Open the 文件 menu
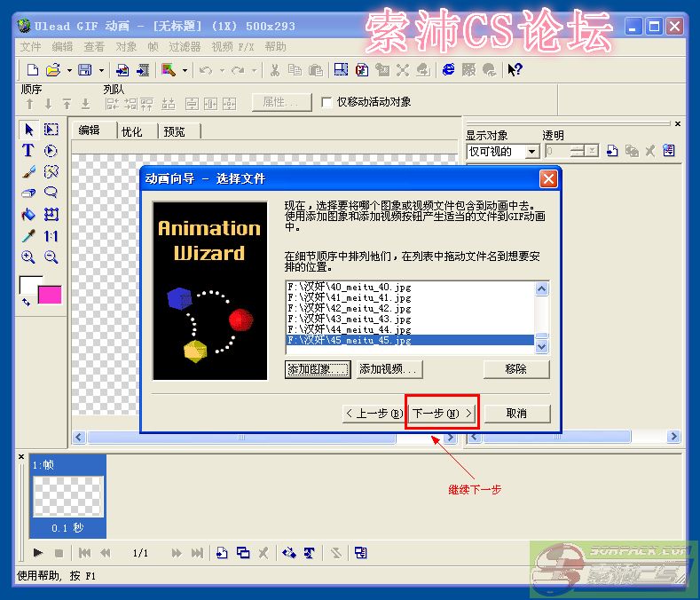 click(x=30, y=47)
